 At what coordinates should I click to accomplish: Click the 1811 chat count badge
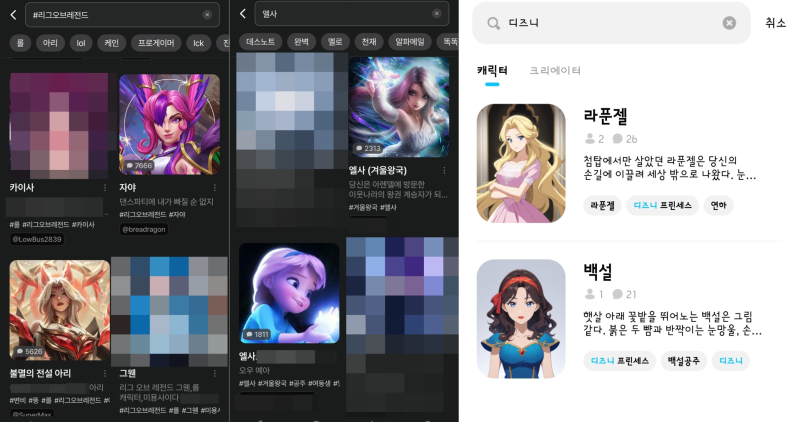258,334
